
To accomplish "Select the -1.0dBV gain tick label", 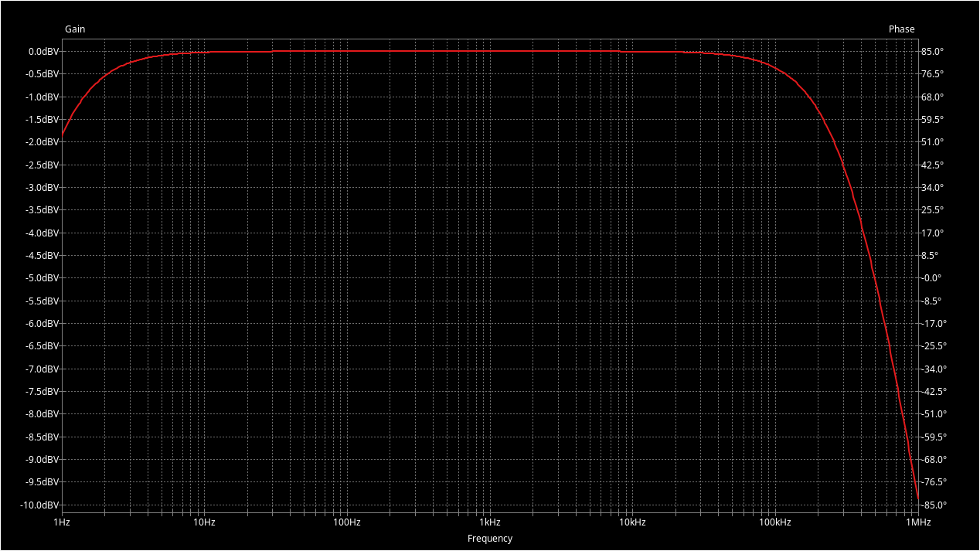I will click(42, 97).
